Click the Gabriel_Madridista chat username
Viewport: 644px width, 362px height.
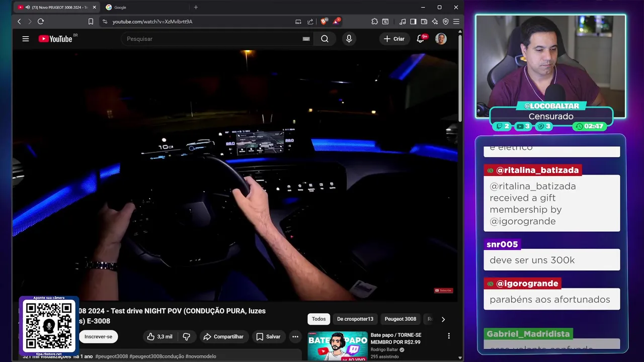pyautogui.click(x=528, y=334)
